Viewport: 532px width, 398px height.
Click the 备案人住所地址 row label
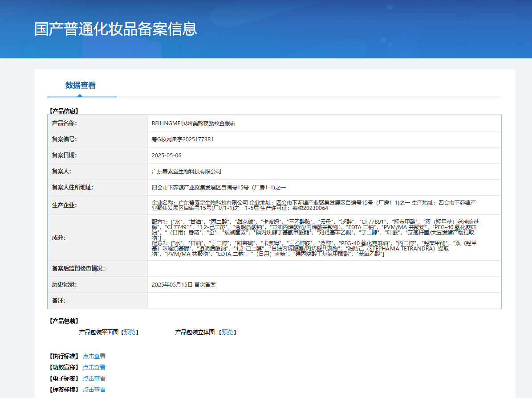pos(73,188)
